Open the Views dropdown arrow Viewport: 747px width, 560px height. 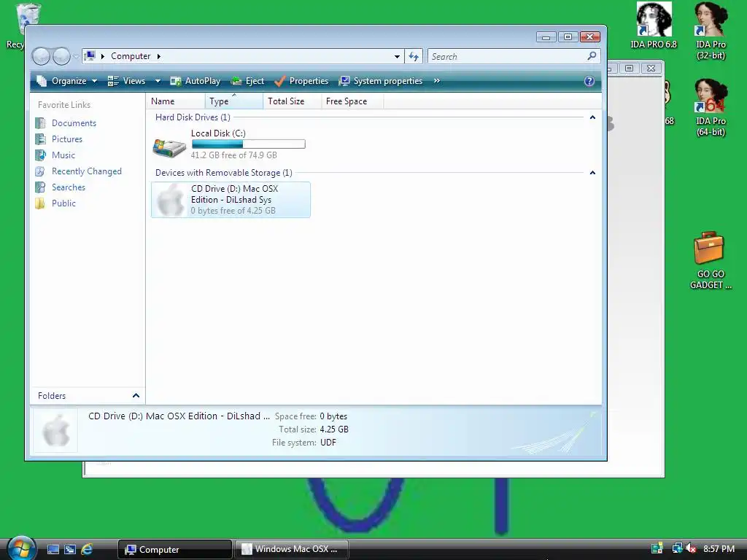pyautogui.click(x=158, y=81)
